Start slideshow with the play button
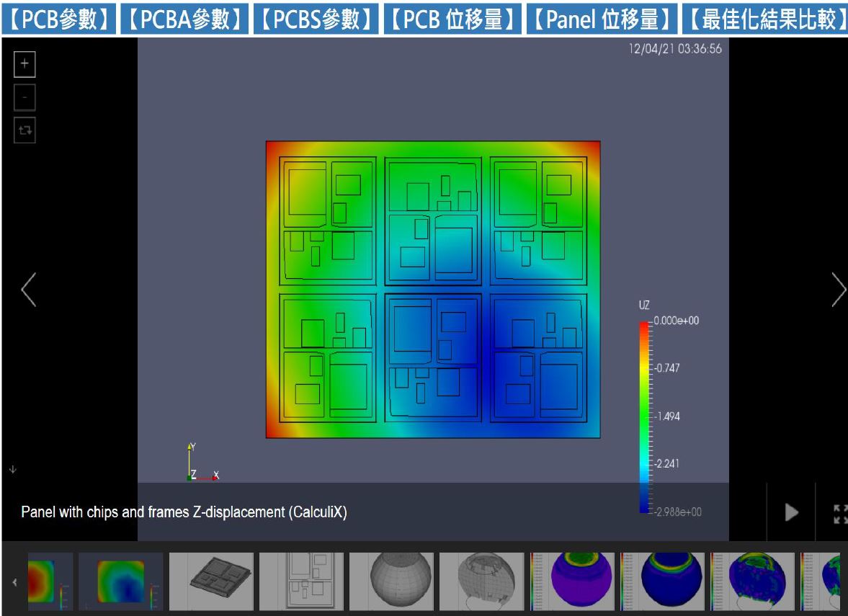This screenshot has width=848, height=616. pyautogui.click(x=791, y=512)
